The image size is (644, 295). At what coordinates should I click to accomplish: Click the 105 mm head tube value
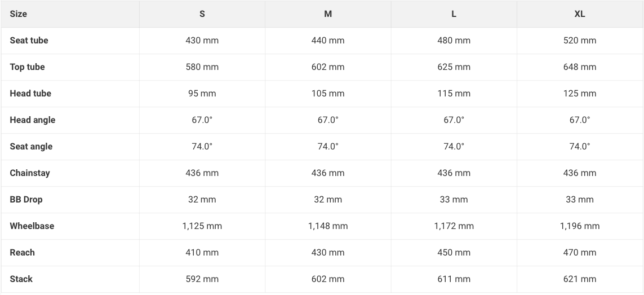pyautogui.click(x=328, y=94)
